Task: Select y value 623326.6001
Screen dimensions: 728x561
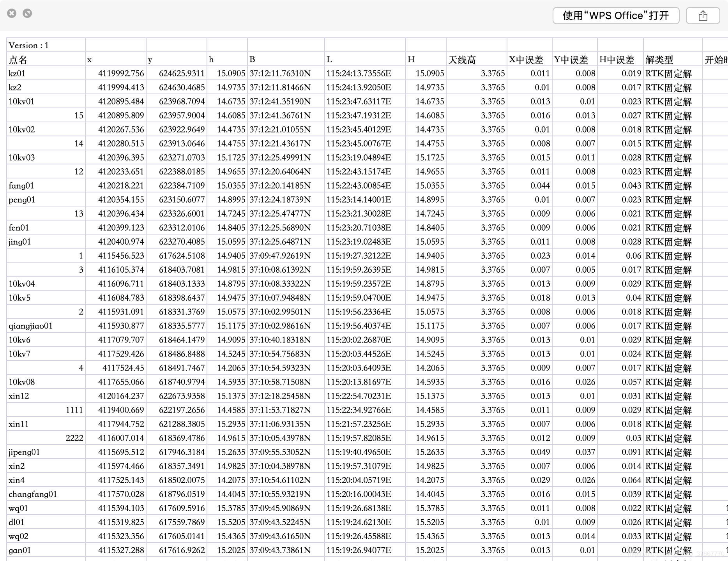Action: pos(177,213)
